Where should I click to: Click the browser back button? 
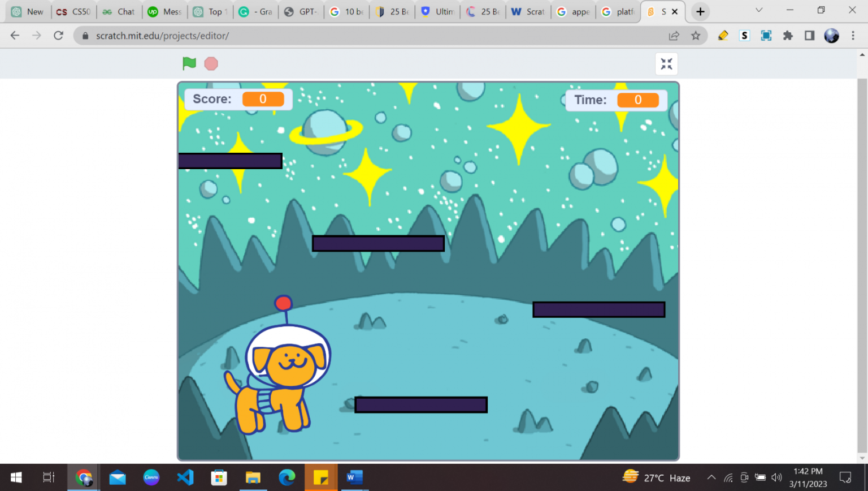[14, 35]
